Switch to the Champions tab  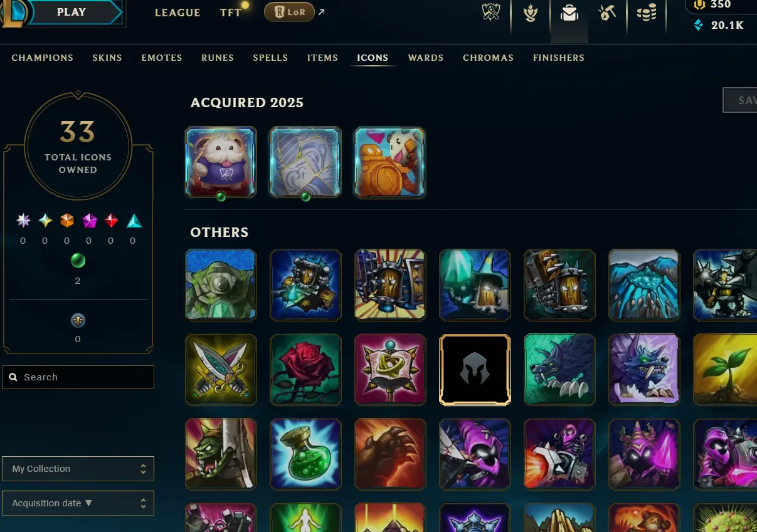(43, 58)
